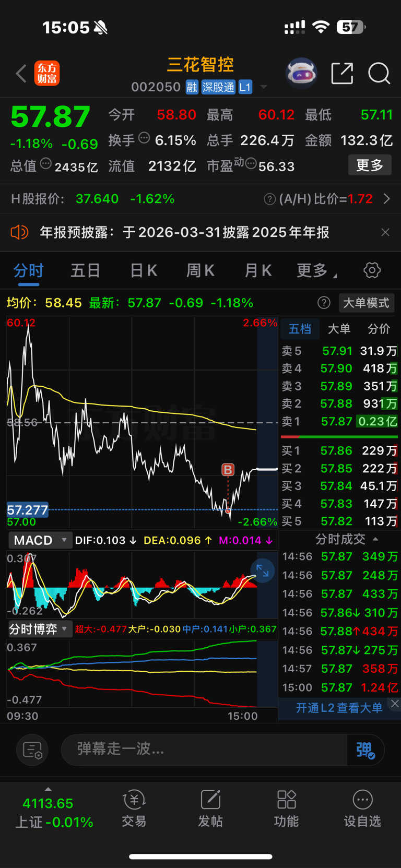The image size is (401, 868).
Task: Open the 东方财富 logo icon
Action: pos(47,73)
